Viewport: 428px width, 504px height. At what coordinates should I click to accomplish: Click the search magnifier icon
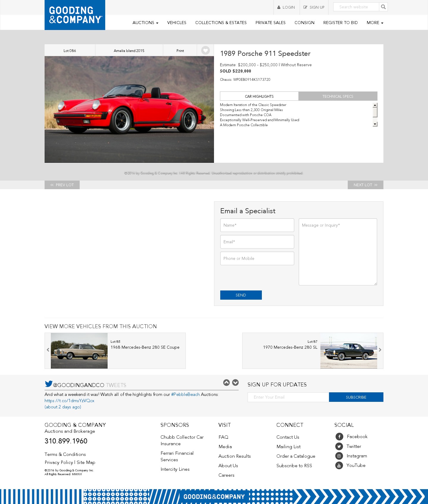click(x=383, y=7)
